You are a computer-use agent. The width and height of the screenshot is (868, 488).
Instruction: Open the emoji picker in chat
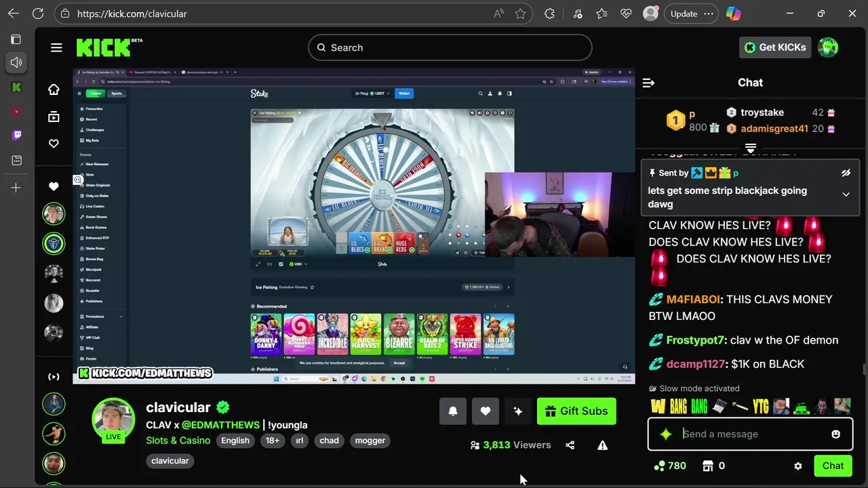pos(835,434)
